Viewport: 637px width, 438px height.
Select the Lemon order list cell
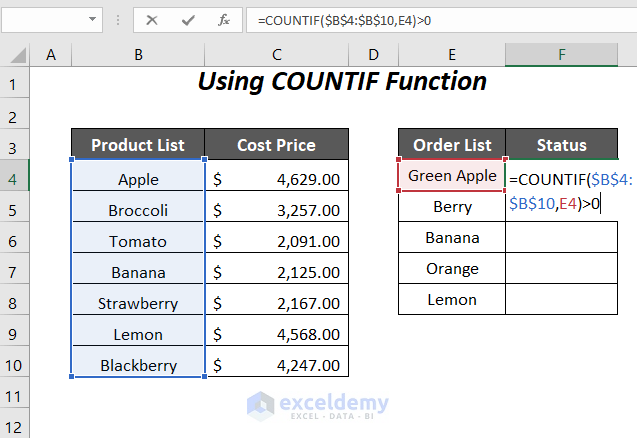(452, 299)
